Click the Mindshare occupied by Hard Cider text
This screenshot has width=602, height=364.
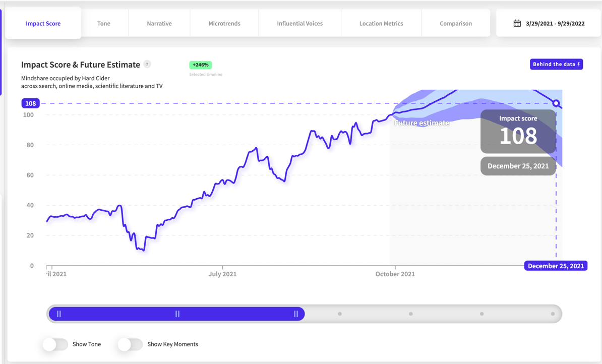click(x=65, y=78)
